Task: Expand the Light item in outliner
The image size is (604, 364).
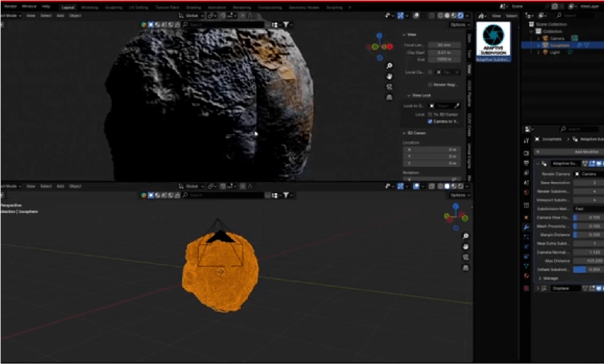Action: [x=539, y=52]
